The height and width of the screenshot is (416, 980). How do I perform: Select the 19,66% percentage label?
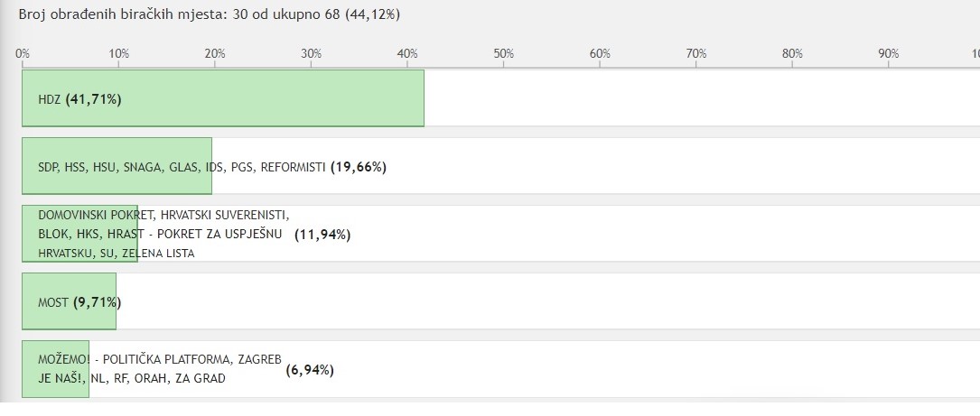click(x=358, y=167)
